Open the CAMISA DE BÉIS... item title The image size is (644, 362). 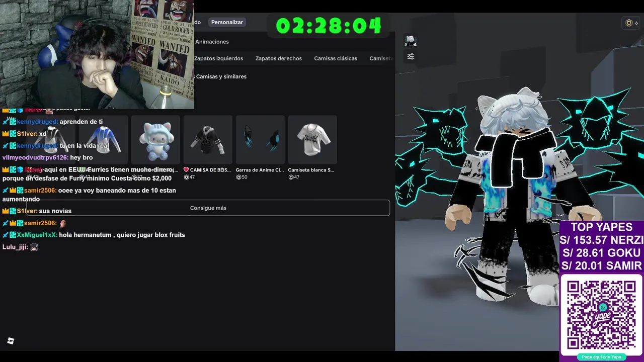207,170
